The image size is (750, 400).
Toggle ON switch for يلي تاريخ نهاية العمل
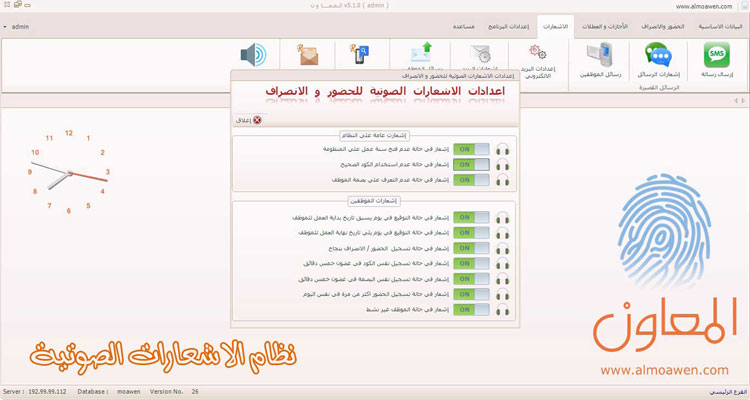click(x=471, y=233)
